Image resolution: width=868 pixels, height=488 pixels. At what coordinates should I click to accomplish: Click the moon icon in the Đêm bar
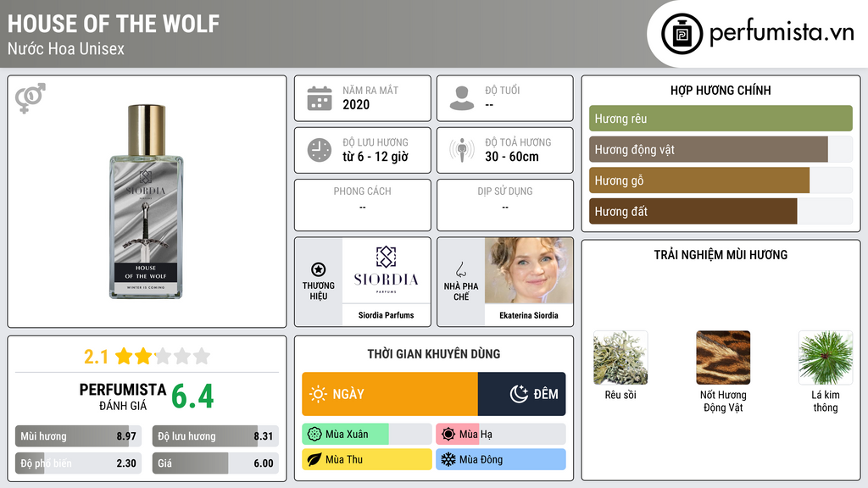519,394
